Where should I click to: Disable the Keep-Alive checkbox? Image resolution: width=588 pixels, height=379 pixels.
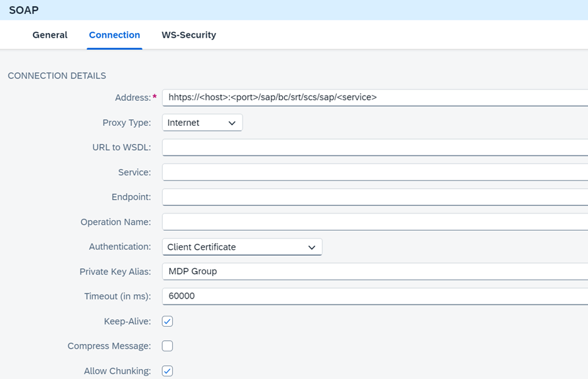(x=167, y=322)
